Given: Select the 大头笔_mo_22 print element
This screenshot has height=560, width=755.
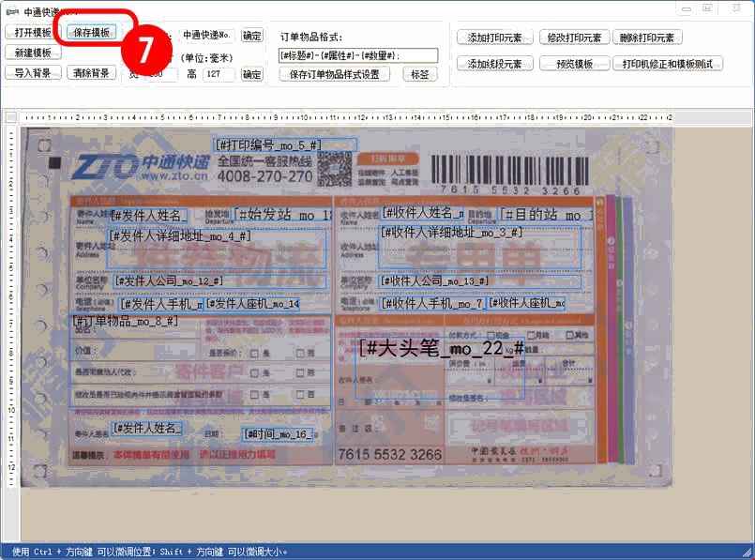Looking at the screenshot, I should (x=441, y=347).
